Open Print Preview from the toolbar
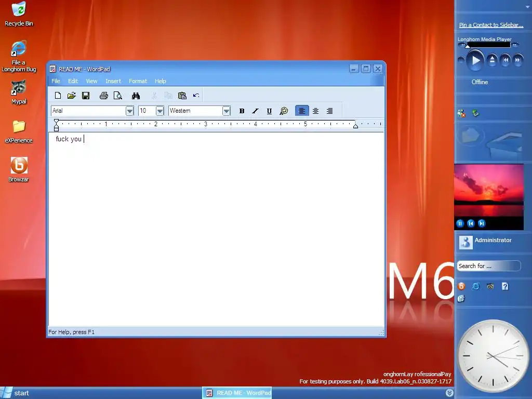Image resolution: width=532 pixels, height=399 pixels. 118,96
